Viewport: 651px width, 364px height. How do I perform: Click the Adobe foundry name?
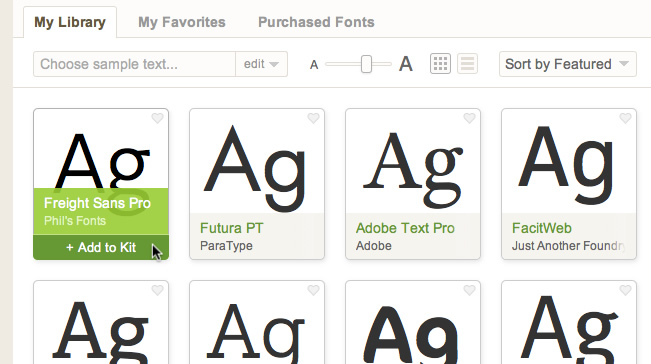pyautogui.click(x=373, y=246)
